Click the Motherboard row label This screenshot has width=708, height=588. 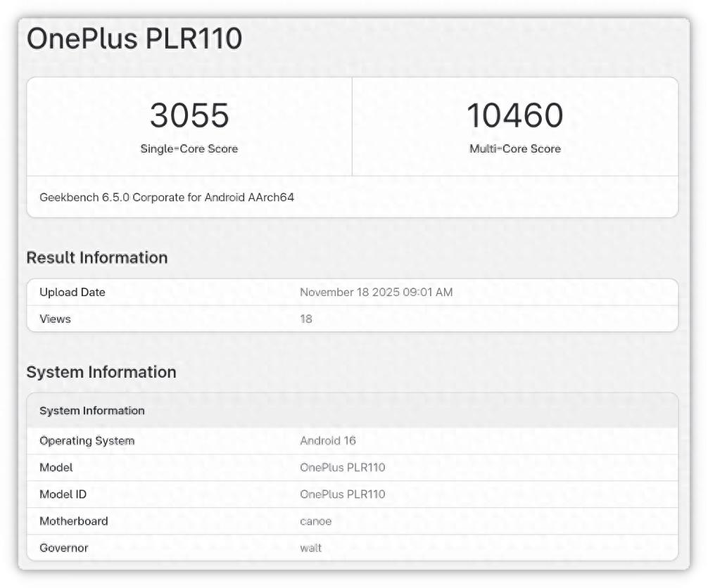click(74, 520)
